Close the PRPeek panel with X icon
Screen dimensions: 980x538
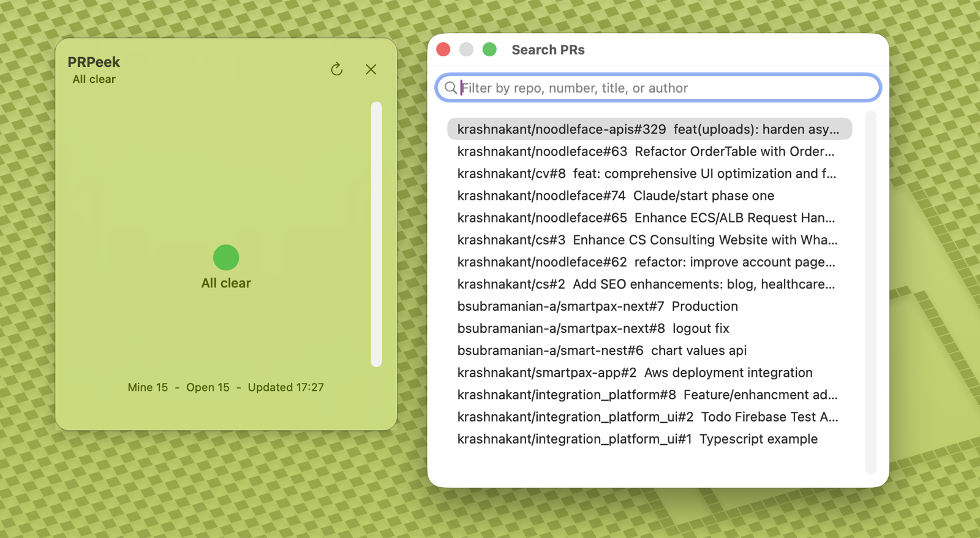pyautogui.click(x=371, y=69)
